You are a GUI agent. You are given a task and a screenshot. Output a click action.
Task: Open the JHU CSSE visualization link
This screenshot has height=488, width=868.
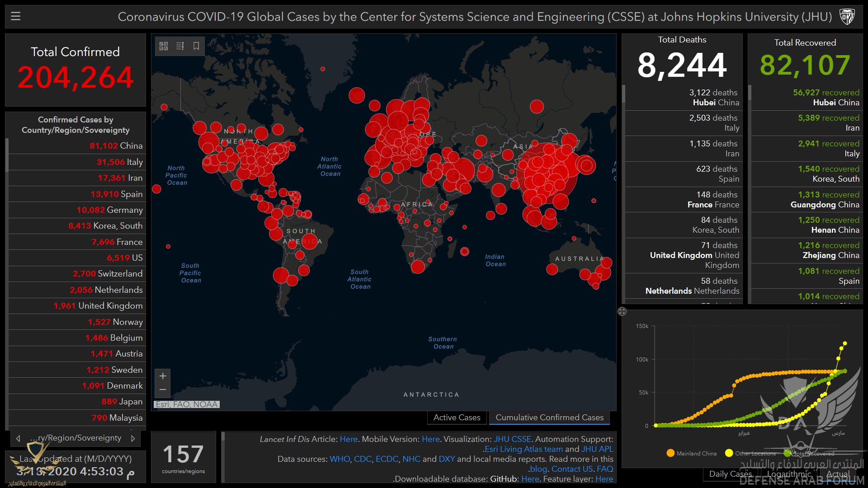[512, 439]
